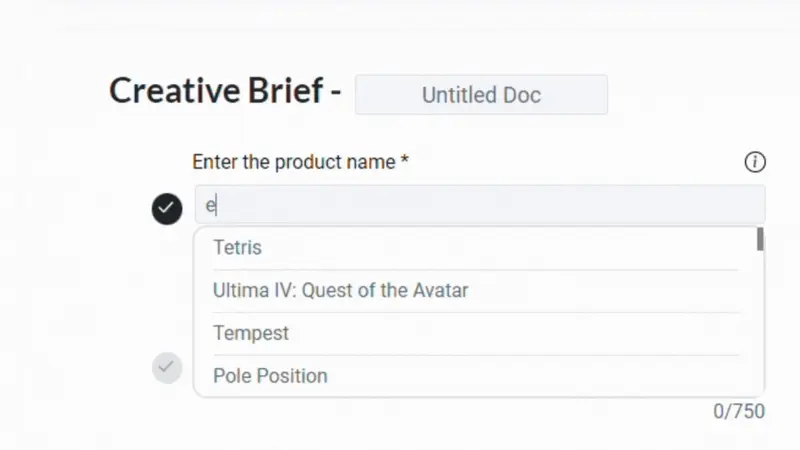Open the product name info icon

click(x=755, y=162)
